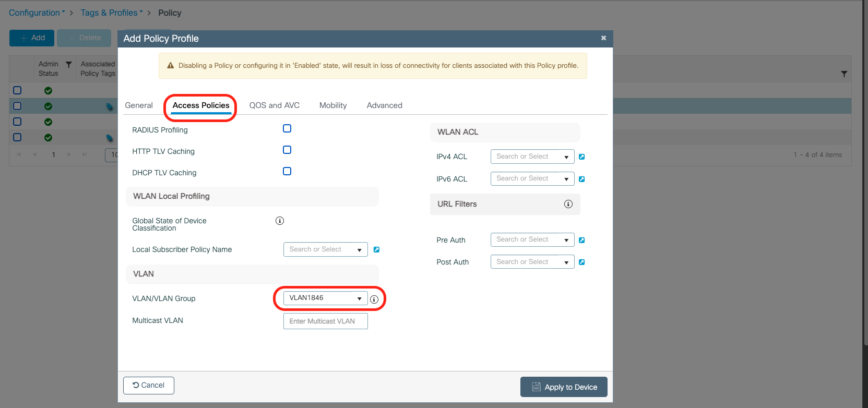
Task: Click the Apply to Device button
Action: coord(564,387)
